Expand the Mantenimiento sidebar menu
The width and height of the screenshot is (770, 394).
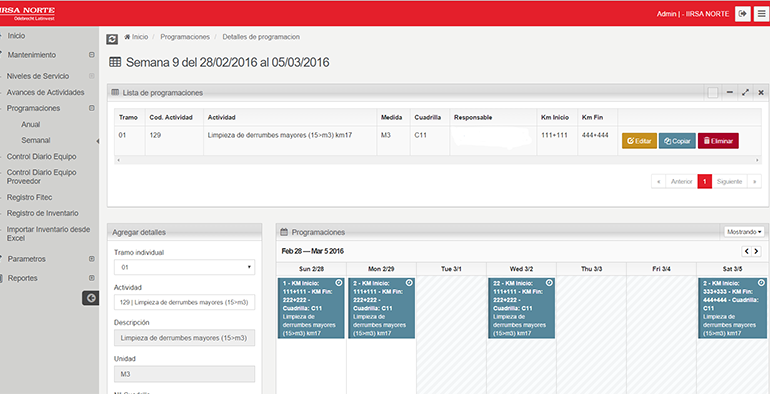click(91, 55)
